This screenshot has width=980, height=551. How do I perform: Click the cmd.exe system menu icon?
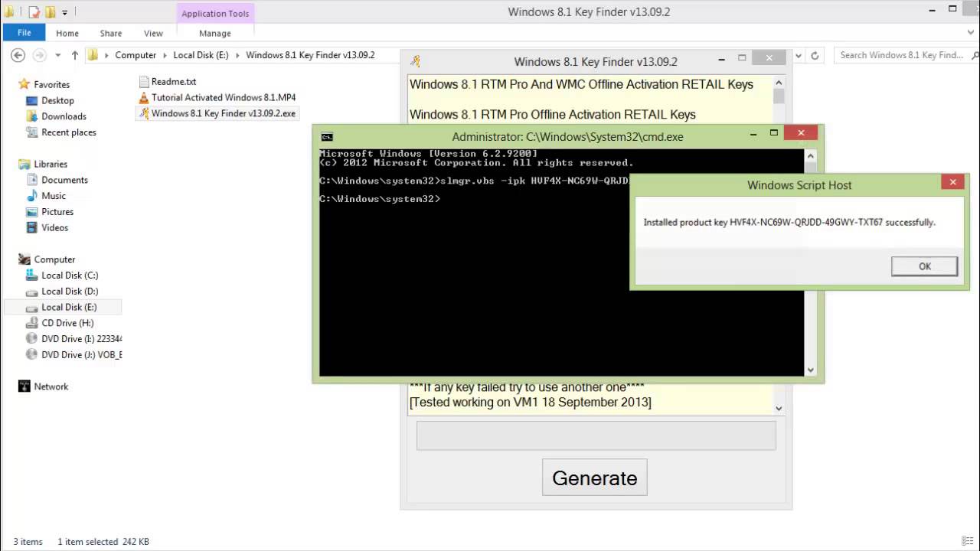(327, 137)
